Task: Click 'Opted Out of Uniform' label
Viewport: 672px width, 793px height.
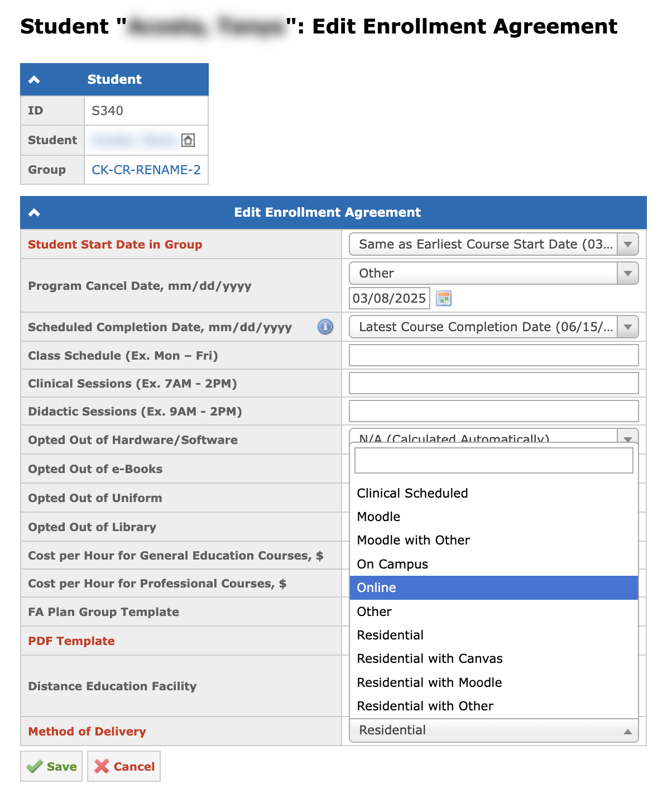Action: tap(95, 498)
